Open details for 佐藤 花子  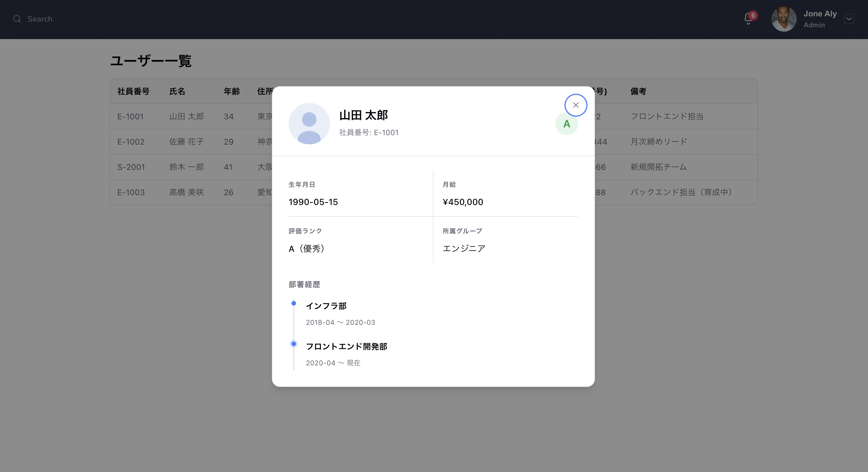(x=186, y=141)
